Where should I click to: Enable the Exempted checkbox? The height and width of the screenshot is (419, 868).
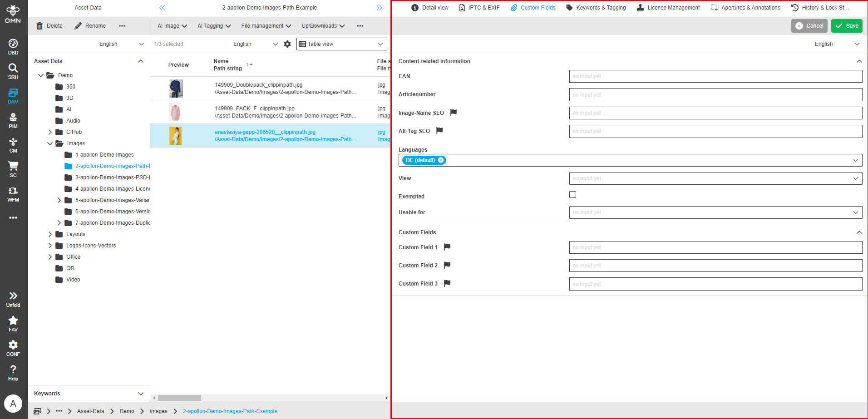(572, 194)
